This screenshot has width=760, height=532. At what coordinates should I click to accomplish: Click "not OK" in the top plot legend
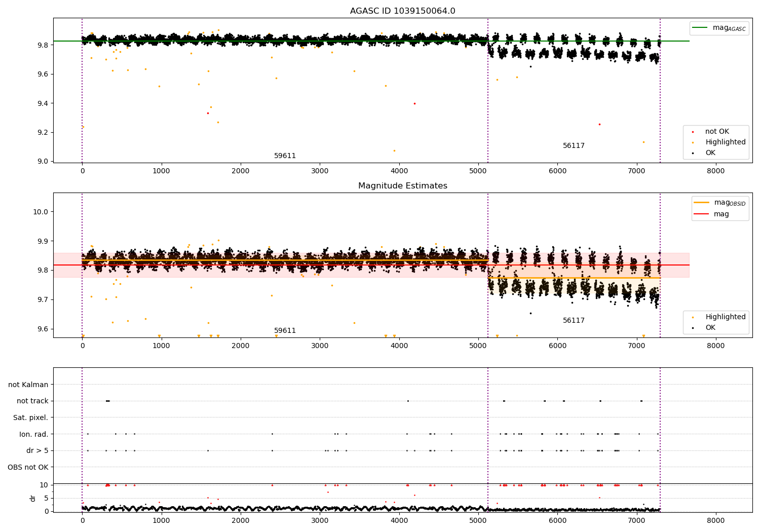pyautogui.click(x=717, y=132)
